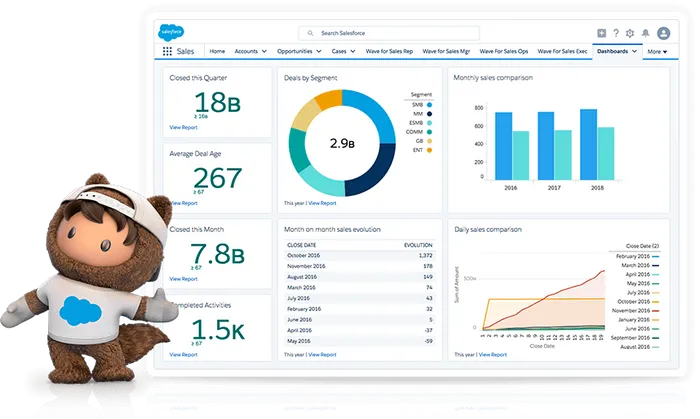Select the June 2016 table row
Screen dimensions: 700x419
[360, 319]
